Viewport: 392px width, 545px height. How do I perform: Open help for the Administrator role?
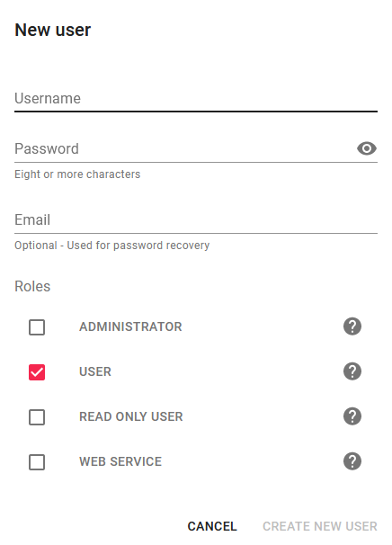[352, 326]
